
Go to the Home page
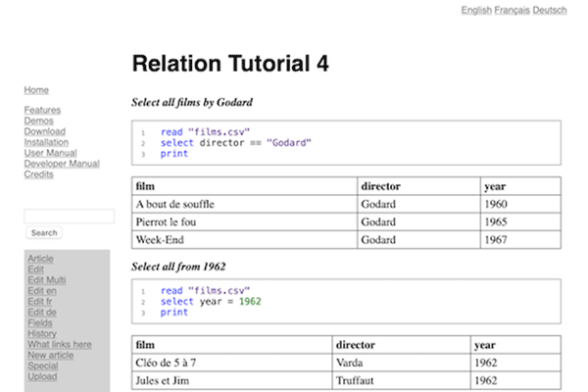click(36, 90)
